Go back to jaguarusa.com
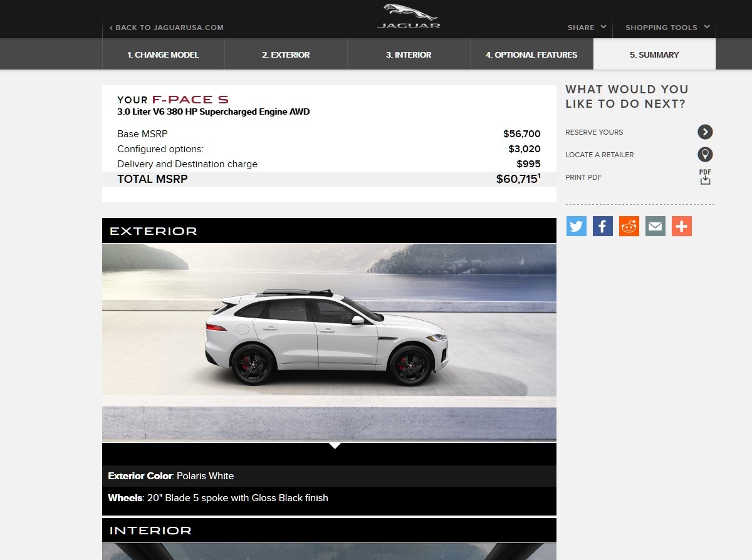The height and width of the screenshot is (560, 752). click(166, 28)
